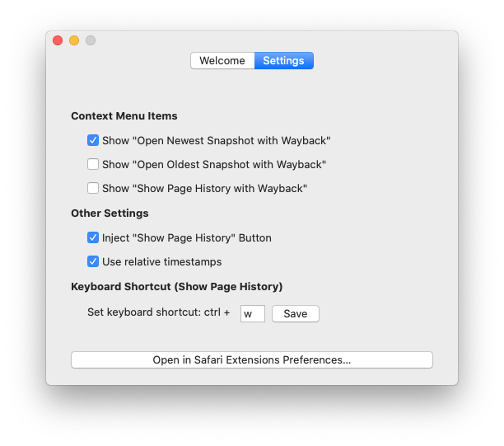Click the "Keyboard Shortcut (Show Page History)" heading
Image resolution: width=504 pixels, height=446 pixels.
point(177,286)
